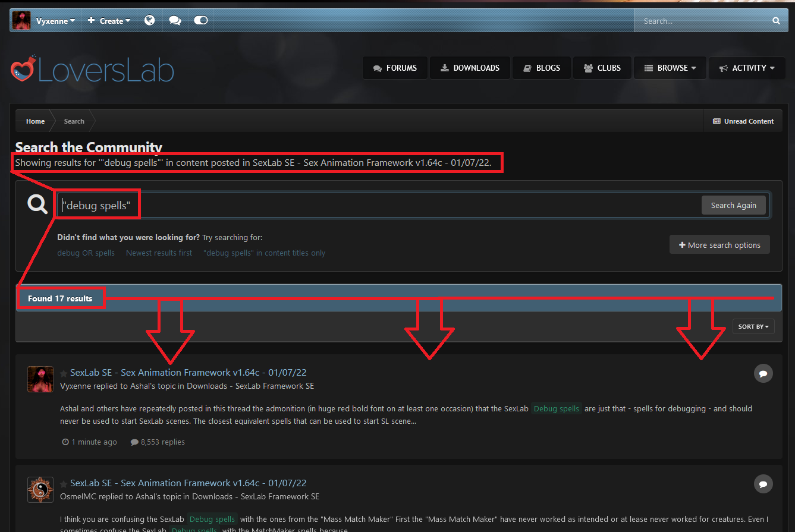Click the '1 minute ago' timestamp
795x532 pixels.
click(90, 442)
